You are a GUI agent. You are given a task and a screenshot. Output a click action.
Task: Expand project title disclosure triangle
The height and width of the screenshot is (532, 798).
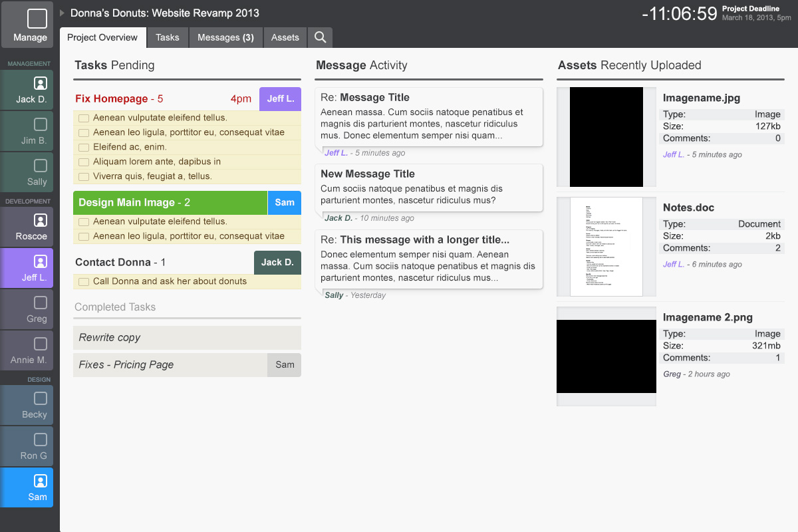tap(63, 13)
